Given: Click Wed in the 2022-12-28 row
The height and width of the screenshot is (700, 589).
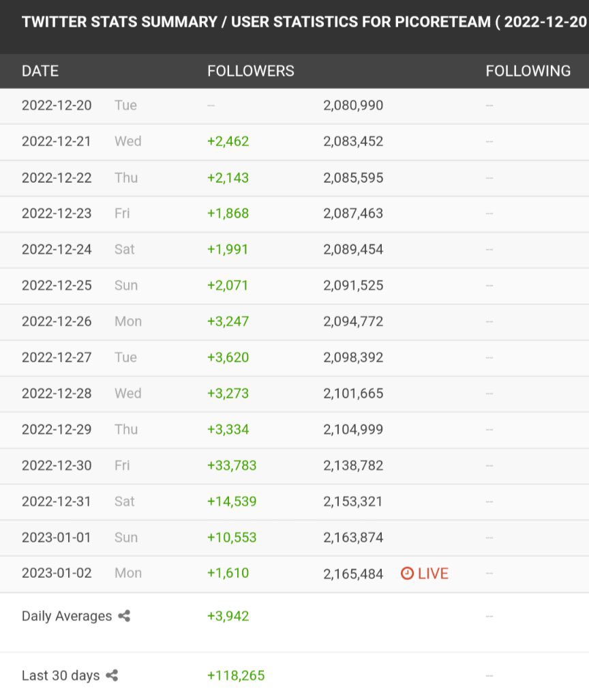Looking at the screenshot, I should click(x=128, y=393).
